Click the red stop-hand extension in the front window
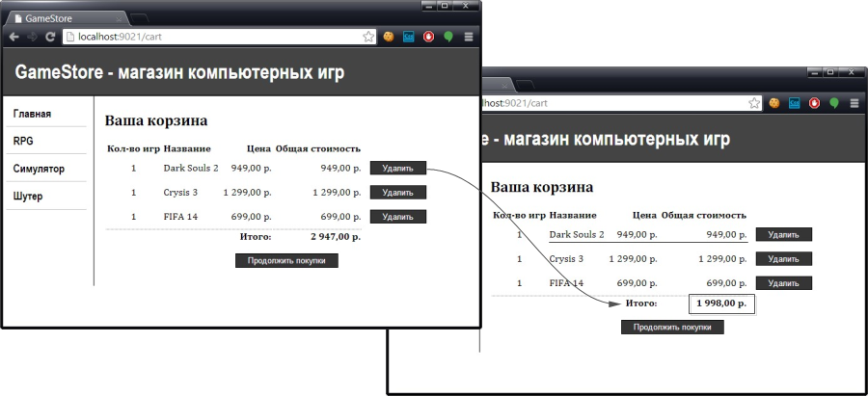Viewport: 868px width, 396px height. 428,37
